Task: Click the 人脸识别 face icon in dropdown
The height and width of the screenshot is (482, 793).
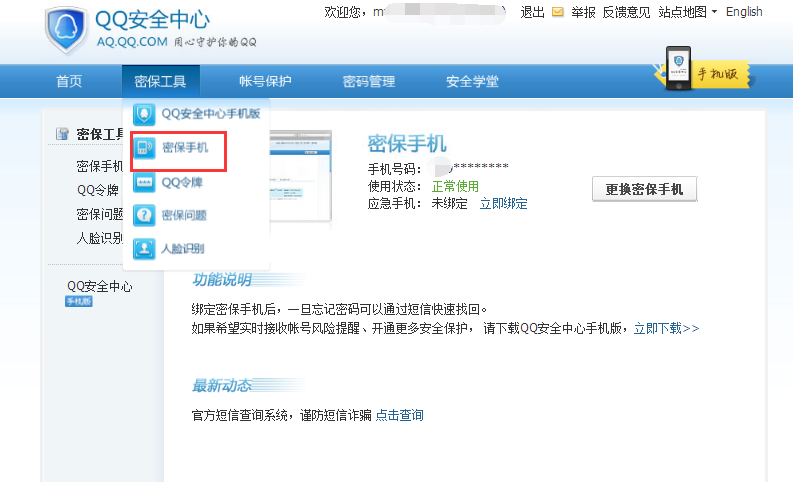Action: tap(144, 249)
